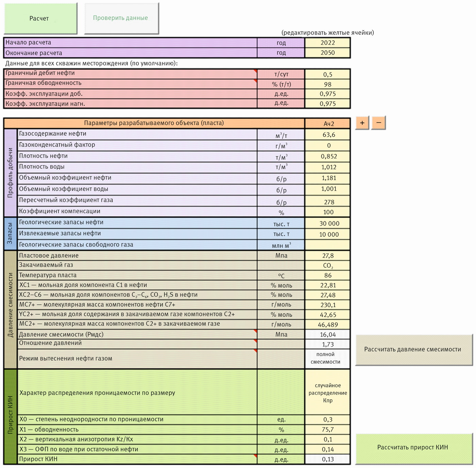Click Параметры разрабатываемого объекта header
Viewport: 476px width, 468px height.
pyautogui.click(x=154, y=123)
